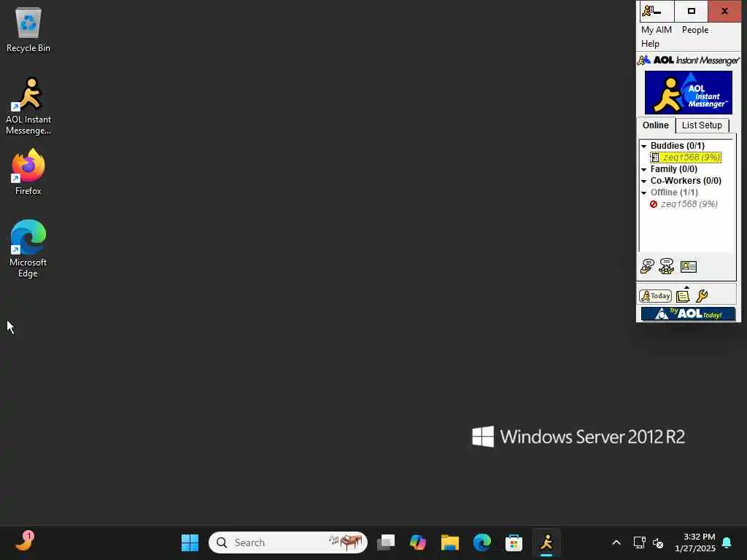Select the AOL Instant Messenger desktop shortcut
Viewport: 747px width, 560px height.
click(x=28, y=106)
